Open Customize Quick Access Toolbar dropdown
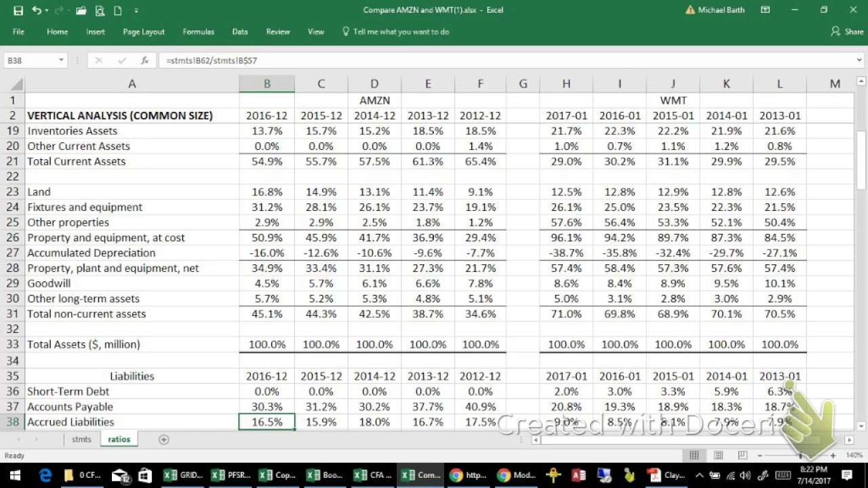 coord(136,11)
